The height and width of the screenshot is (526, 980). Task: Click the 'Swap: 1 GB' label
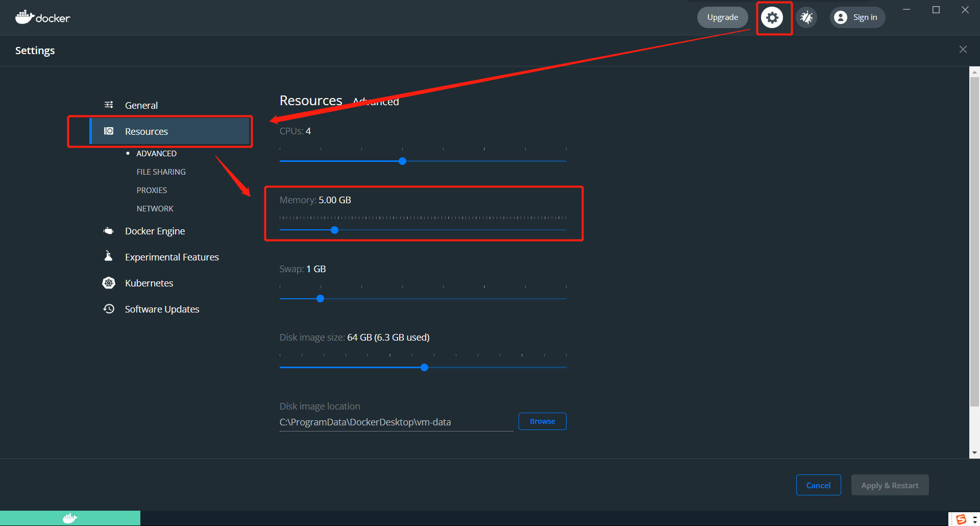pyautogui.click(x=302, y=269)
